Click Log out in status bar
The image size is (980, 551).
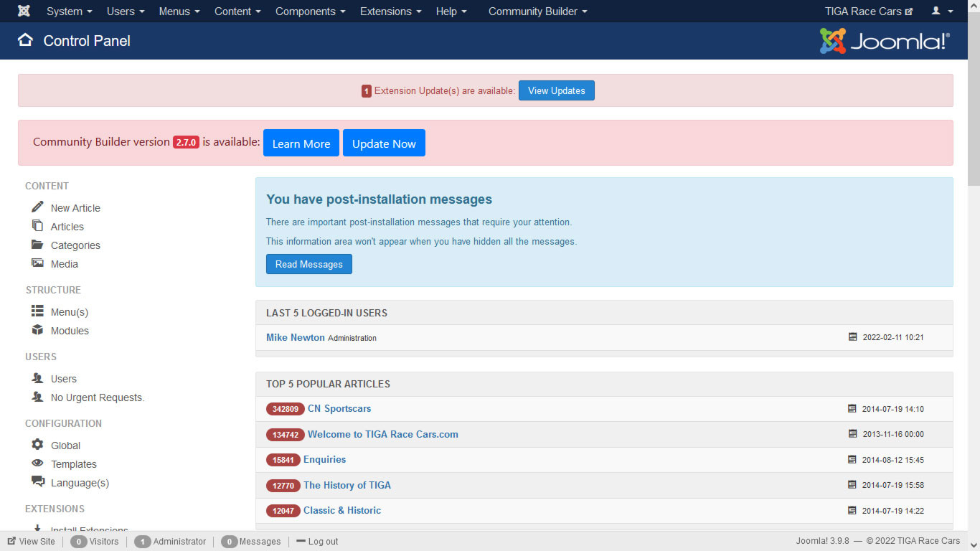coord(317,542)
